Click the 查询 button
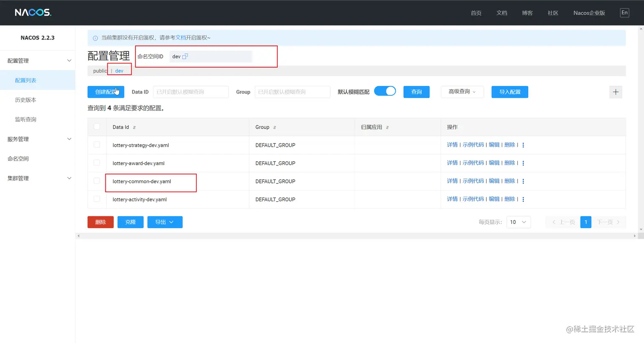Image resolution: width=644 pixels, height=343 pixels. pyautogui.click(x=417, y=92)
